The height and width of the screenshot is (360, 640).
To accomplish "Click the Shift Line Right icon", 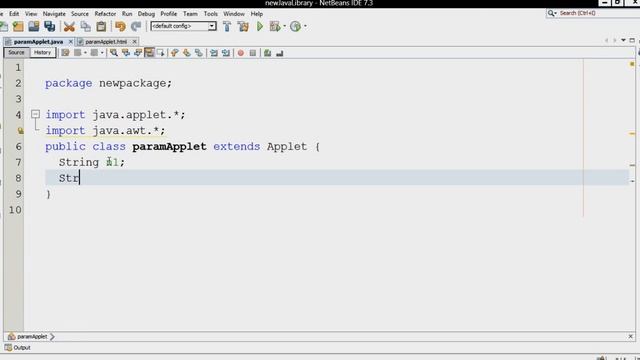I will click(226, 53).
